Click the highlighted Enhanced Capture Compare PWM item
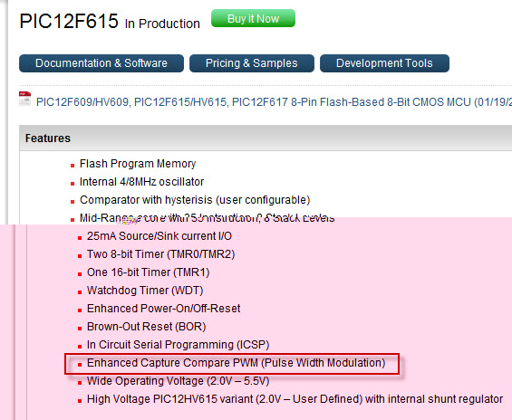 [x=237, y=363]
